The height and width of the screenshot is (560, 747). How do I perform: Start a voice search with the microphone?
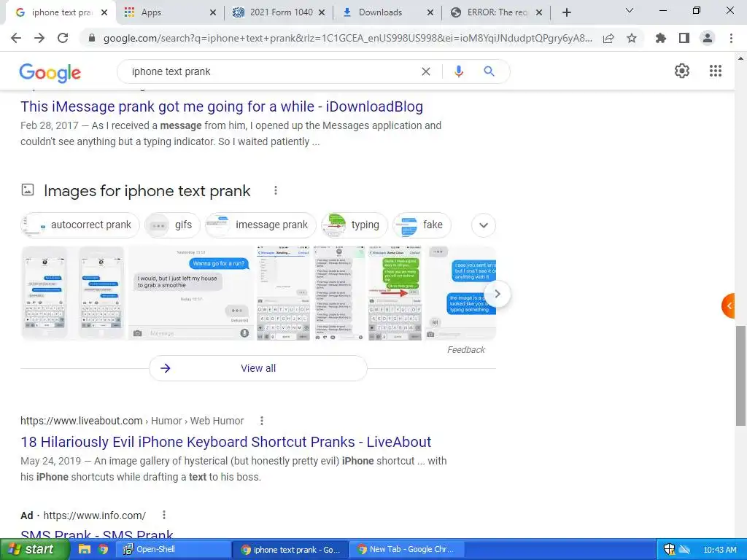click(458, 71)
